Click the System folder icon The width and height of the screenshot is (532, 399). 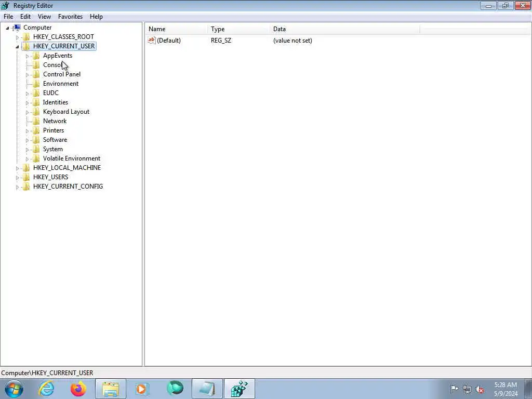pyautogui.click(x=36, y=149)
